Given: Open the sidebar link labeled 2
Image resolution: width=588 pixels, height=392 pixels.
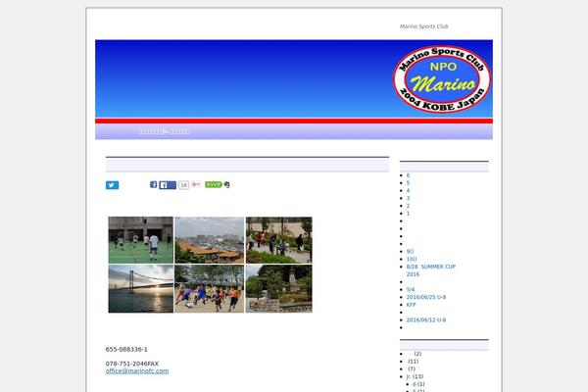Looking at the screenshot, I should (408, 206).
